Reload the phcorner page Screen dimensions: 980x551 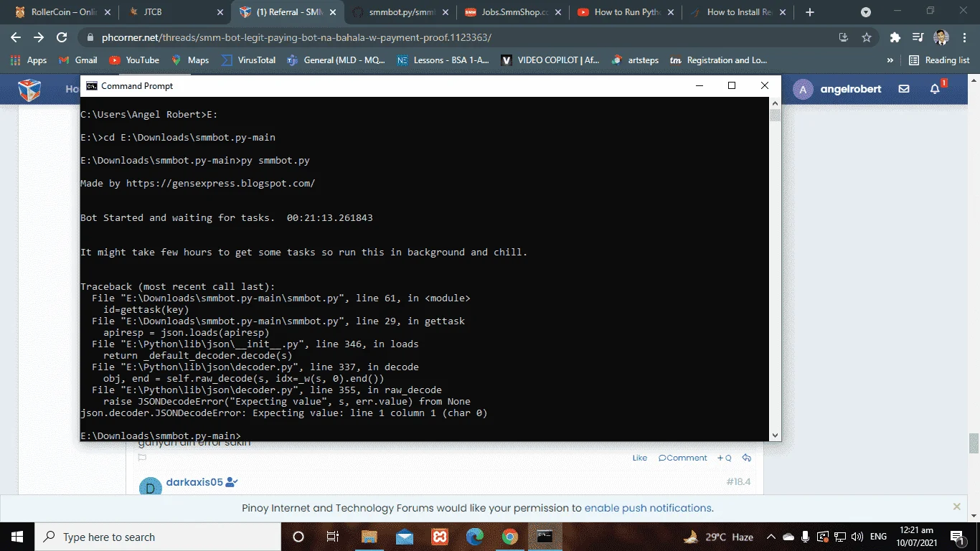coord(62,37)
